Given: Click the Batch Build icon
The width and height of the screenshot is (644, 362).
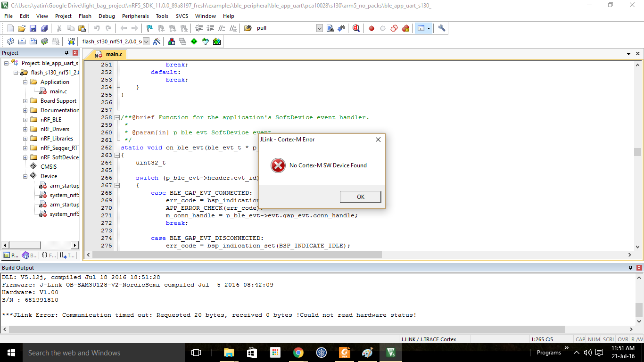Looking at the screenshot, I should (x=44, y=41).
